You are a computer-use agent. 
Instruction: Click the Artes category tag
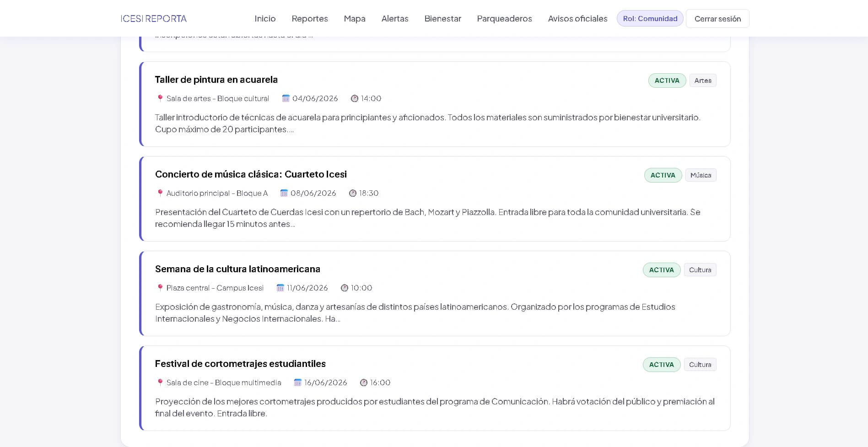coord(703,81)
